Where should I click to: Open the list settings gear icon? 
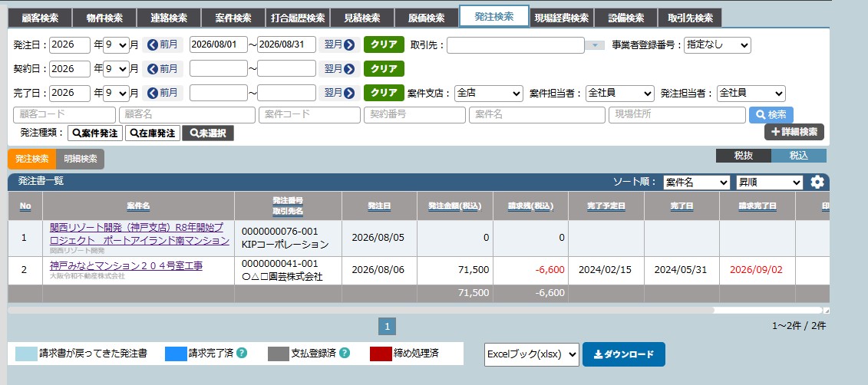[817, 182]
